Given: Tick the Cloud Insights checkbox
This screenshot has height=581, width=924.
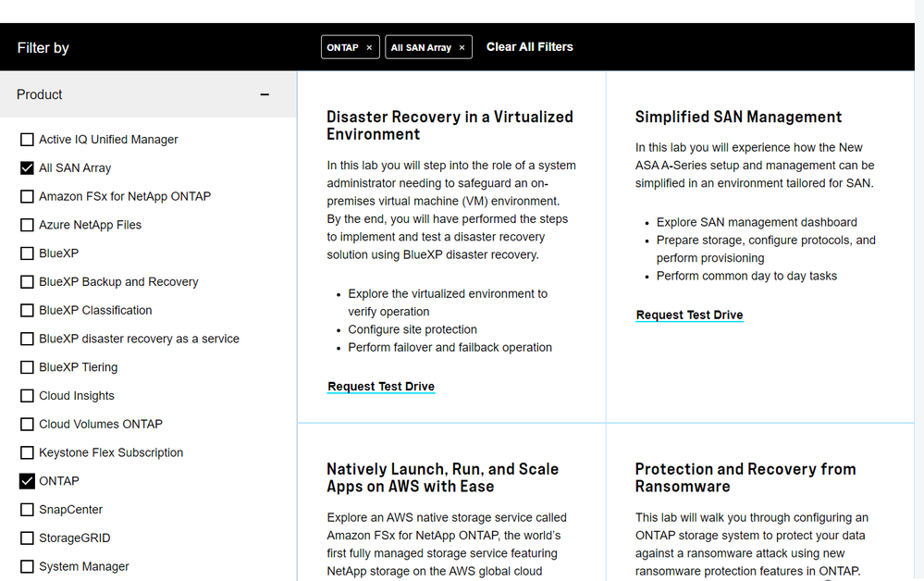Looking at the screenshot, I should (x=27, y=396).
